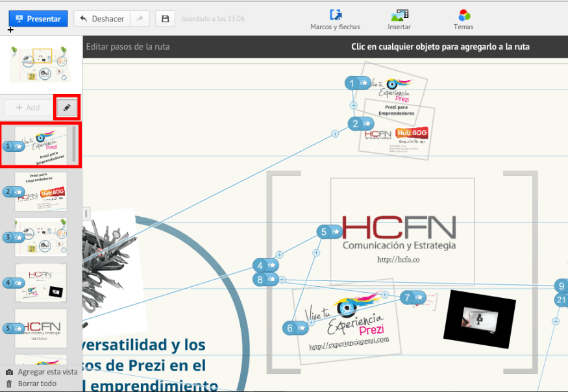Click Deshacer to undo
Viewport: 568px width, 392px height.
point(102,19)
